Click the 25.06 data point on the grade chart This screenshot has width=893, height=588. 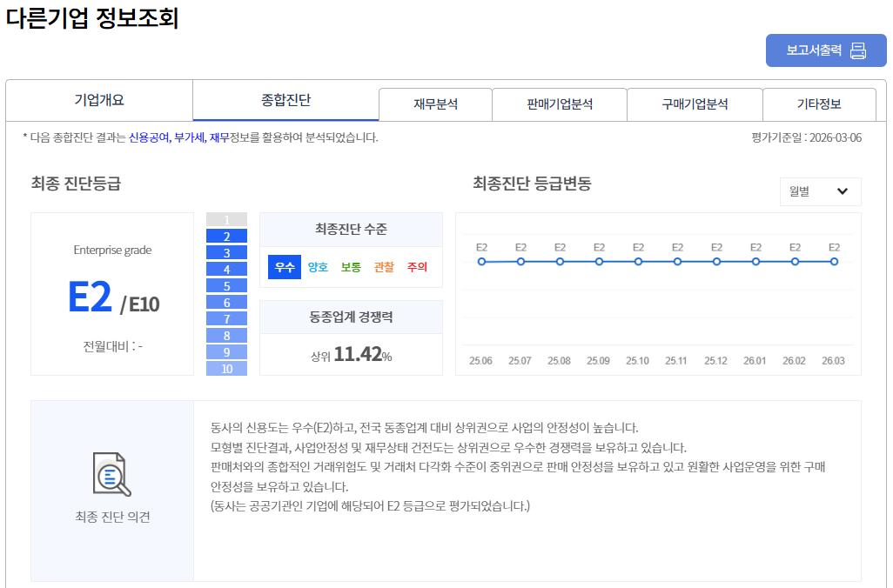pos(480,259)
